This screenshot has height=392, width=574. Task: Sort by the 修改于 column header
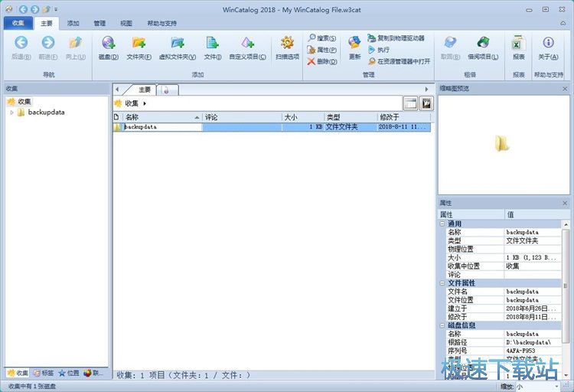point(404,117)
